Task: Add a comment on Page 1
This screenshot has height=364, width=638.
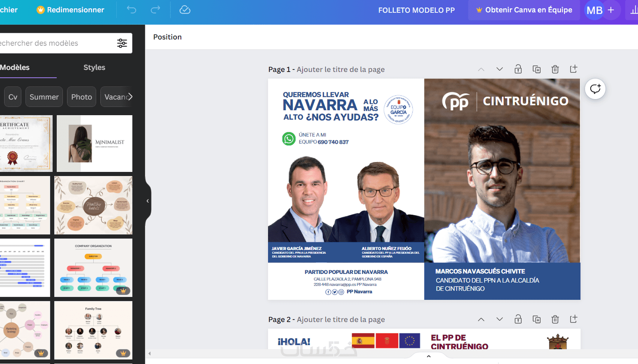Action: point(595,89)
